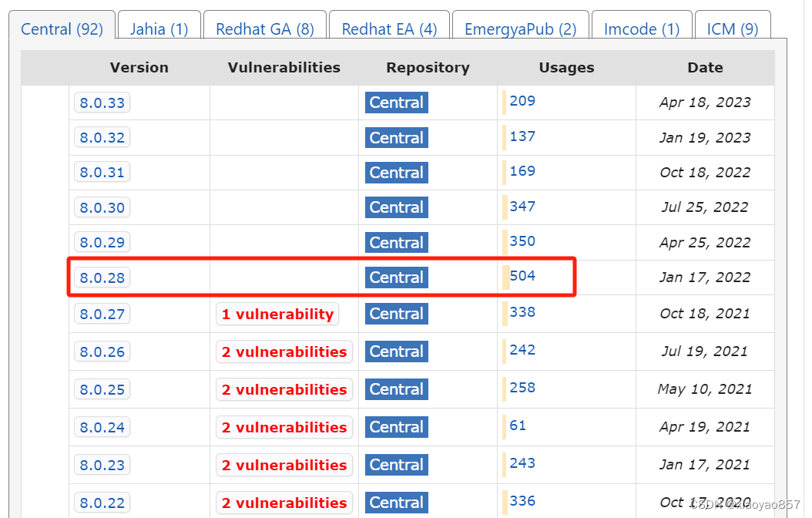Open version 8.0.30 link
Image resolution: width=812 pixels, height=518 pixels.
click(x=102, y=207)
